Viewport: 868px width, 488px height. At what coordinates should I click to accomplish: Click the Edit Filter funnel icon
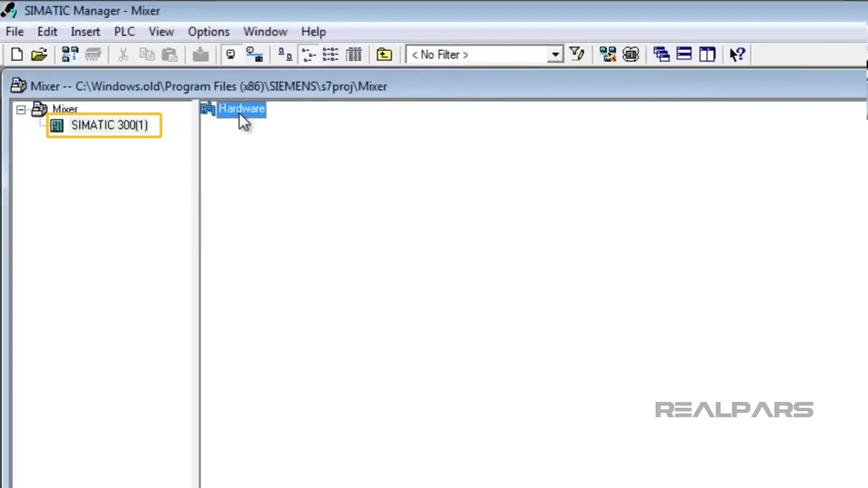(577, 55)
